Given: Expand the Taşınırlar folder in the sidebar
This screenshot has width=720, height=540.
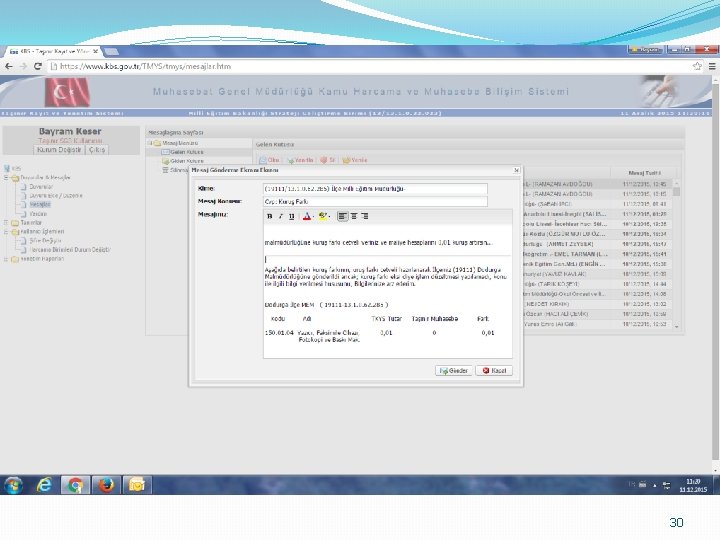Looking at the screenshot, I should [x=6, y=223].
